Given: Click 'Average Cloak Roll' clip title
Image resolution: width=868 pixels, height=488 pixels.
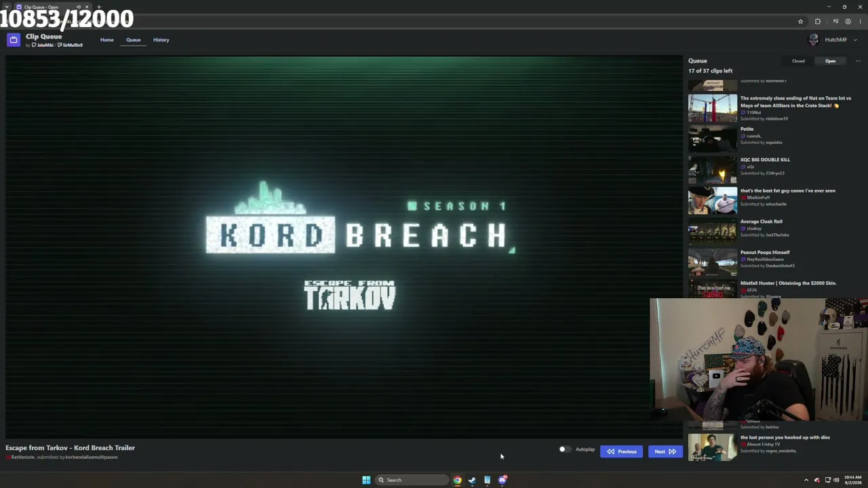Looking at the screenshot, I should 761,222.
